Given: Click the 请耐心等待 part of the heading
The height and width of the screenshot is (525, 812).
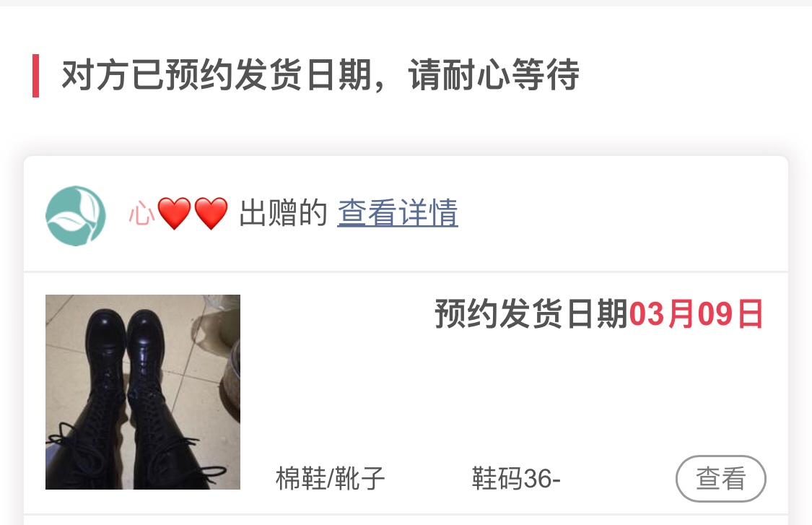Looking at the screenshot, I should coord(494,75).
